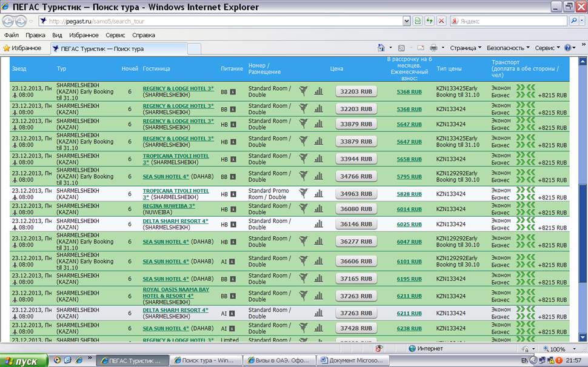Open the Файл menu
The image size is (588, 367).
tap(12, 35)
